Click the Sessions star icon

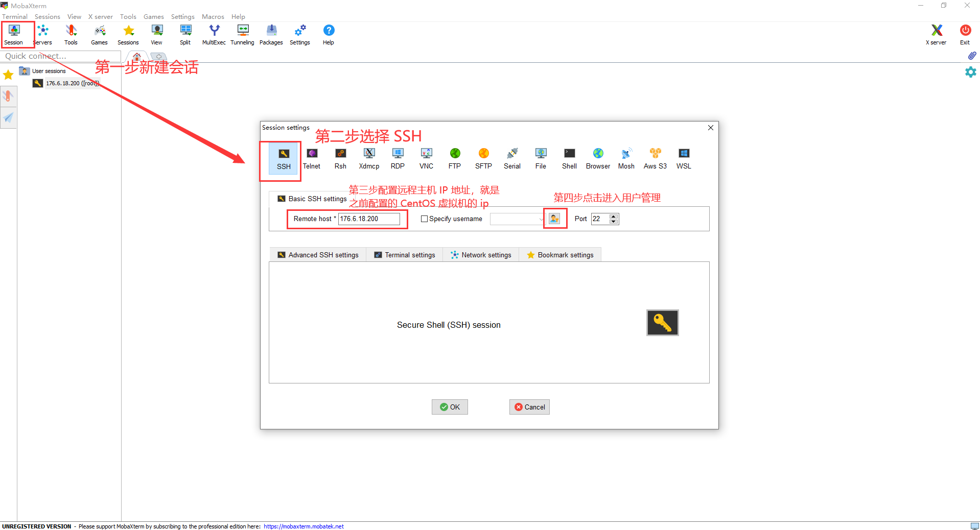128,35
